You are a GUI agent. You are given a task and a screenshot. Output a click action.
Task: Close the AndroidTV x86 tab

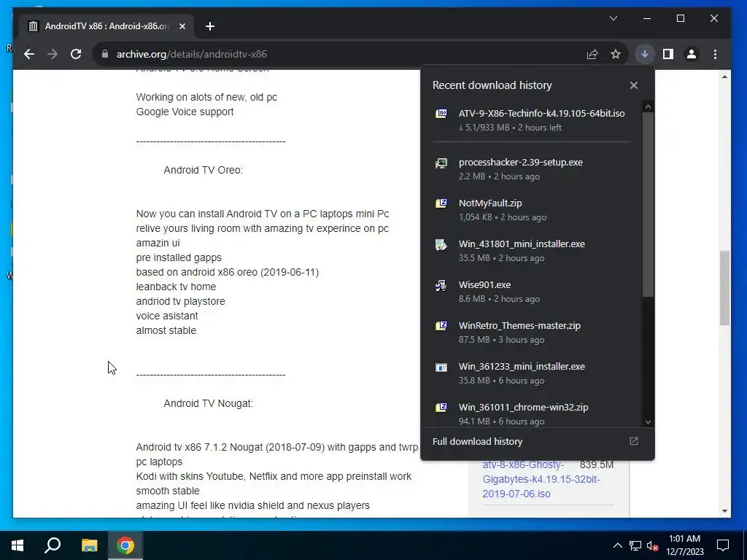pos(182,26)
